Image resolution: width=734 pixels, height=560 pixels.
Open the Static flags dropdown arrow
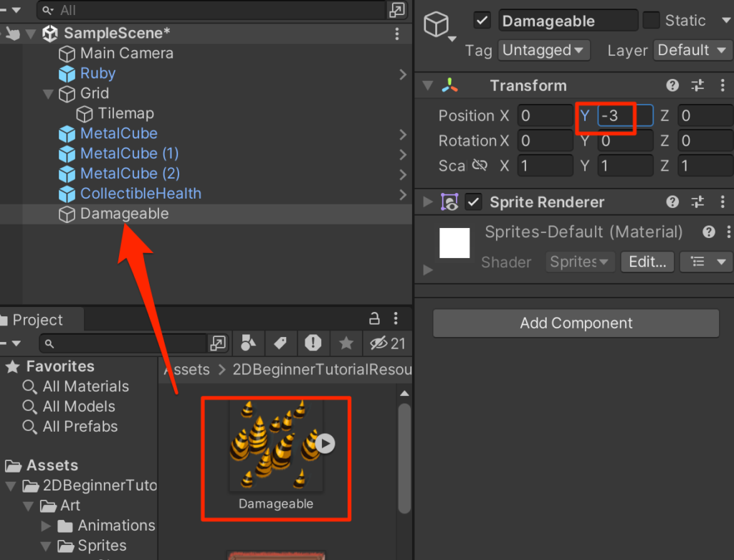click(726, 21)
